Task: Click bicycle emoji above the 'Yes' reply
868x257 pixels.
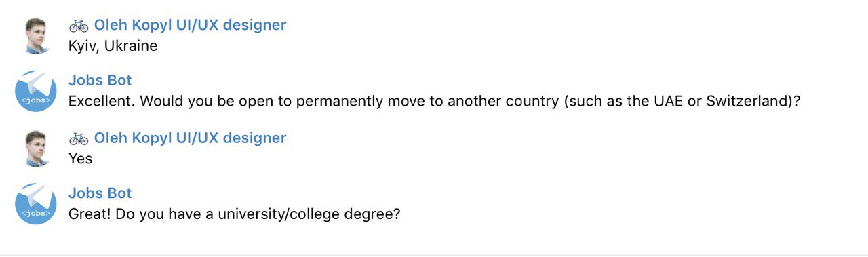Action: tap(79, 138)
